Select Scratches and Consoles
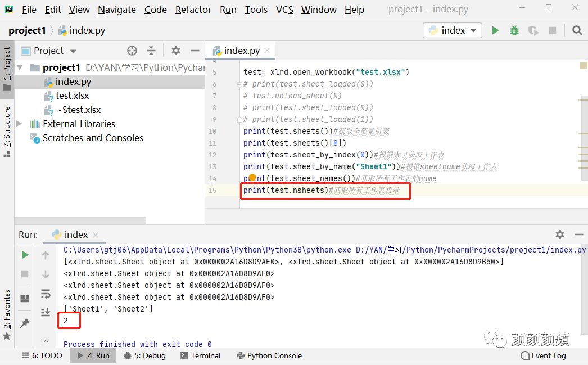This screenshot has height=365, width=588. [x=93, y=138]
